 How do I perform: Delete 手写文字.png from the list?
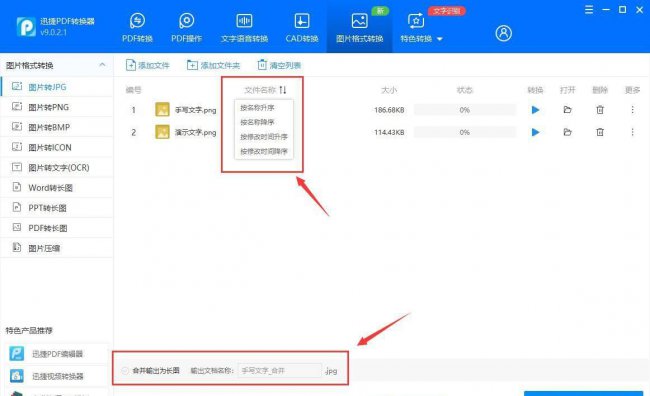coord(600,110)
